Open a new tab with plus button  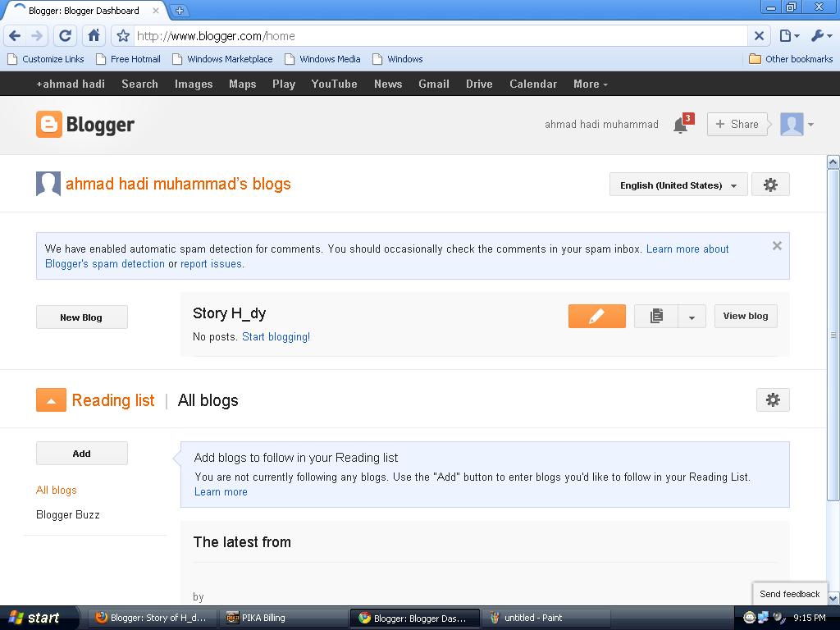click(x=180, y=10)
